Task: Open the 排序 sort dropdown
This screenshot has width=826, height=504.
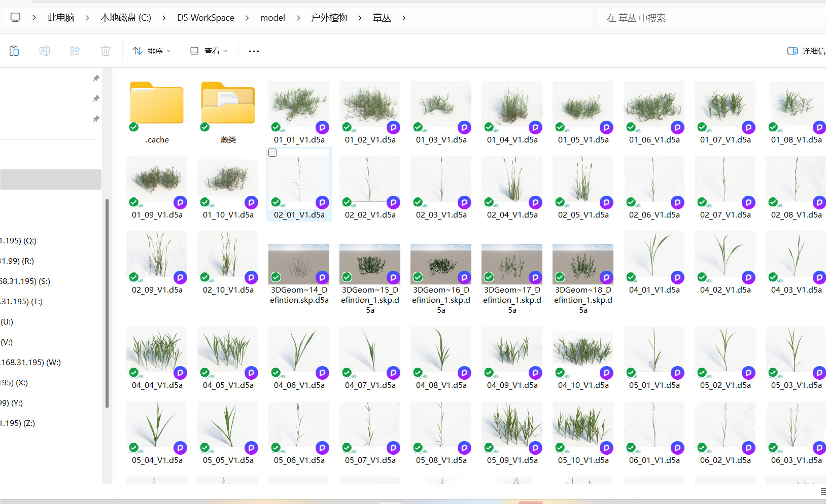Action: (x=151, y=51)
